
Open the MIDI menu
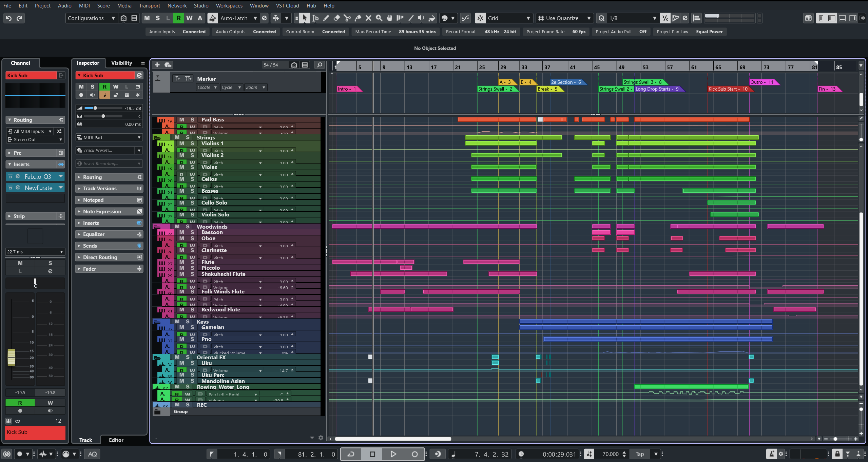[84, 5]
